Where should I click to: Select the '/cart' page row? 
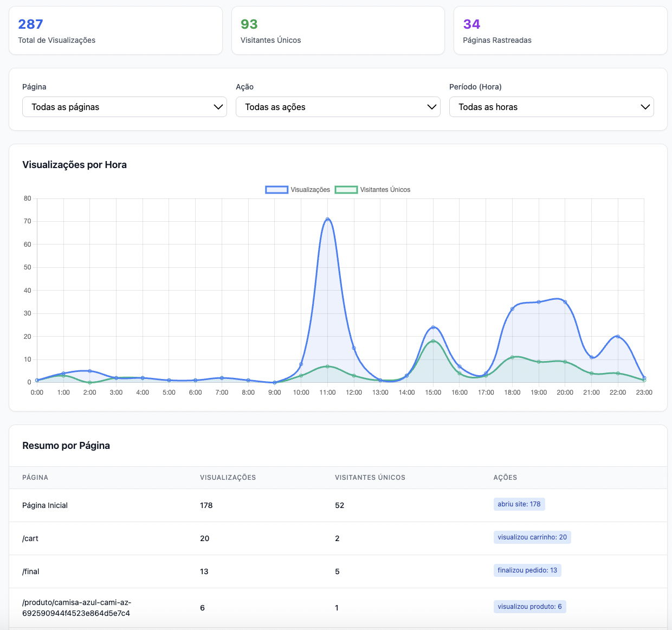click(338, 538)
